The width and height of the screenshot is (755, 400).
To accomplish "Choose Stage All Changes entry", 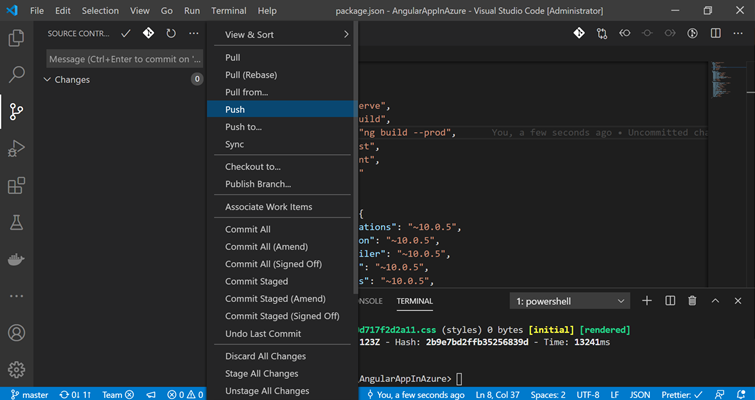I will tap(282, 374).
